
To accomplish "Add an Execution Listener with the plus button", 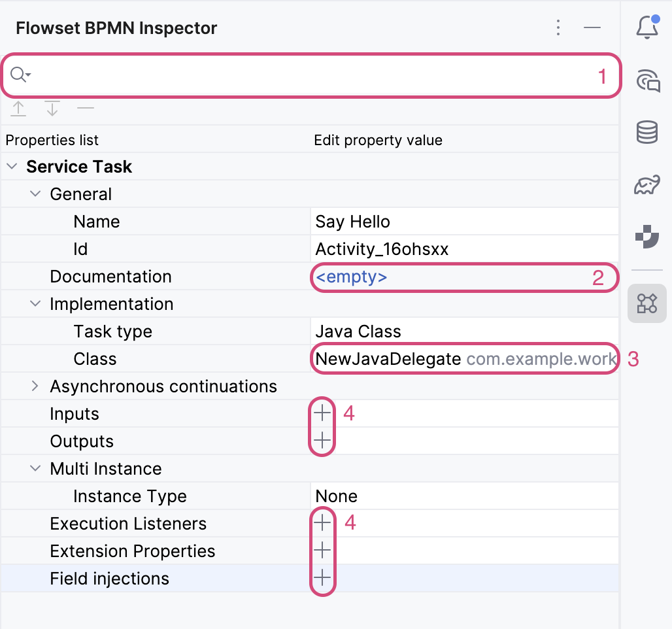I will (322, 522).
